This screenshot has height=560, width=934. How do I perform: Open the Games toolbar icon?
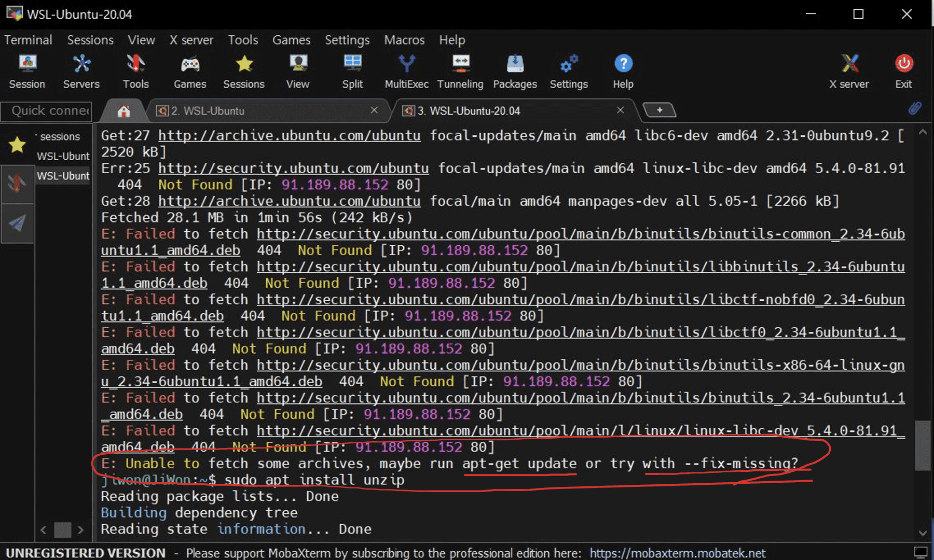pos(190,71)
